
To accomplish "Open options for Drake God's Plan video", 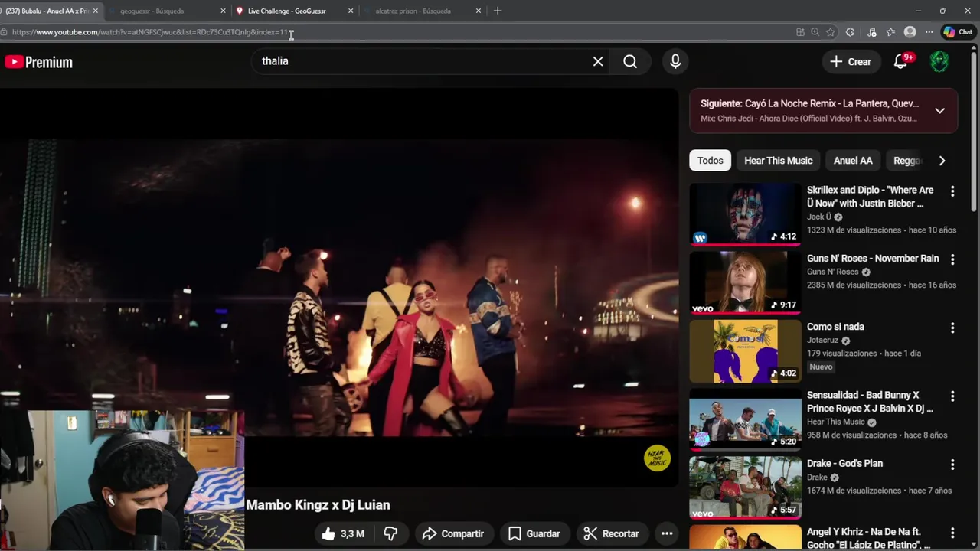I will point(952,465).
